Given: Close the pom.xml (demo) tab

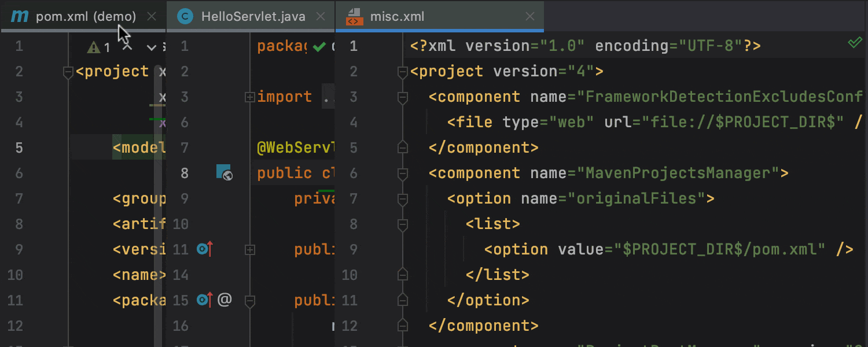Looking at the screenshot, I should coord(152,16).
